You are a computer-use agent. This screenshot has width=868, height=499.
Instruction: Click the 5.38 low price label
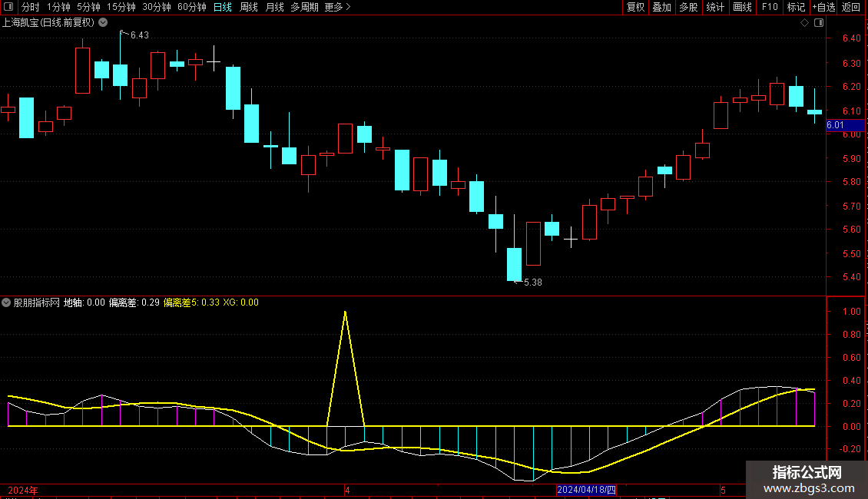(532, 283)
